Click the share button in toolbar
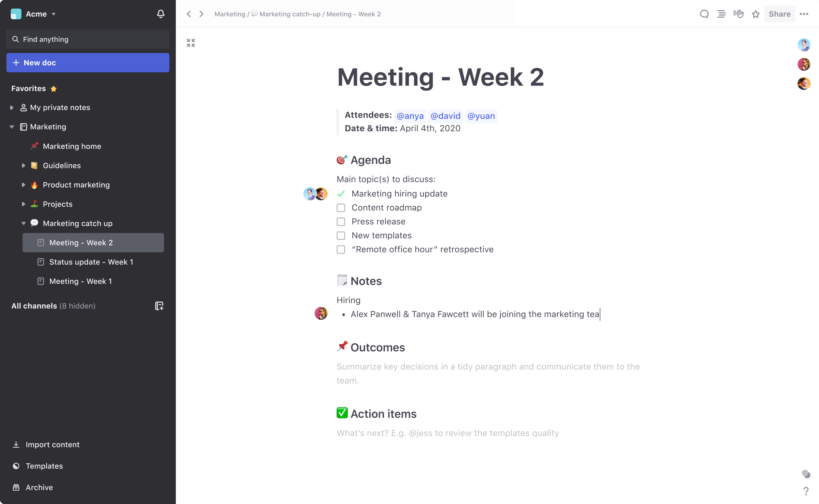This screenshot has width=819, height=504. point(780,13)
